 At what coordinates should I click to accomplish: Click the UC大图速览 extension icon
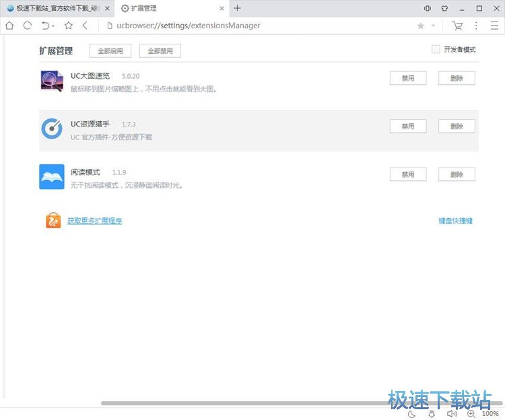click(52, 81)
